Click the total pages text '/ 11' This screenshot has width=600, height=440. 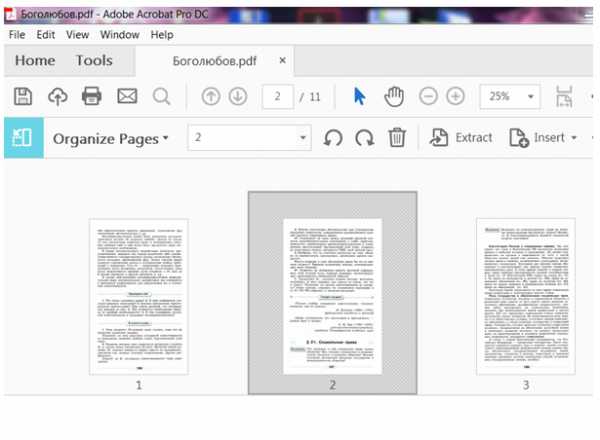click(x=310, y=97)
